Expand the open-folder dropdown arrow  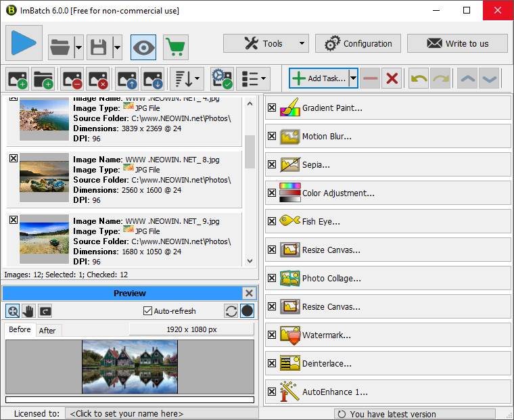[x=79, y=47]
